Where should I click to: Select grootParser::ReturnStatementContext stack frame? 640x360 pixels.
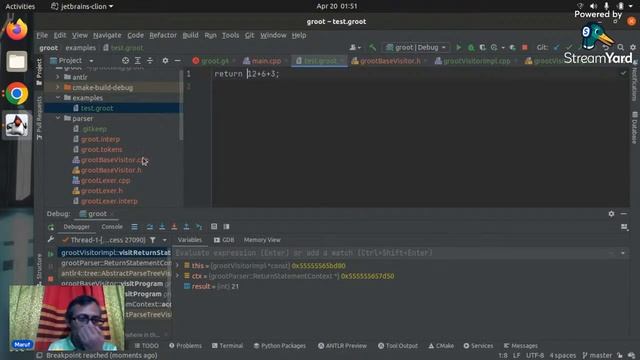116,263
